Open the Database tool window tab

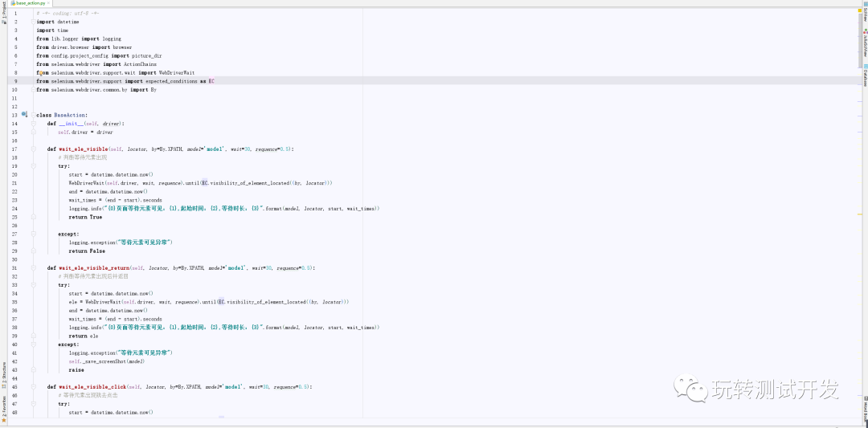[865, 77]
